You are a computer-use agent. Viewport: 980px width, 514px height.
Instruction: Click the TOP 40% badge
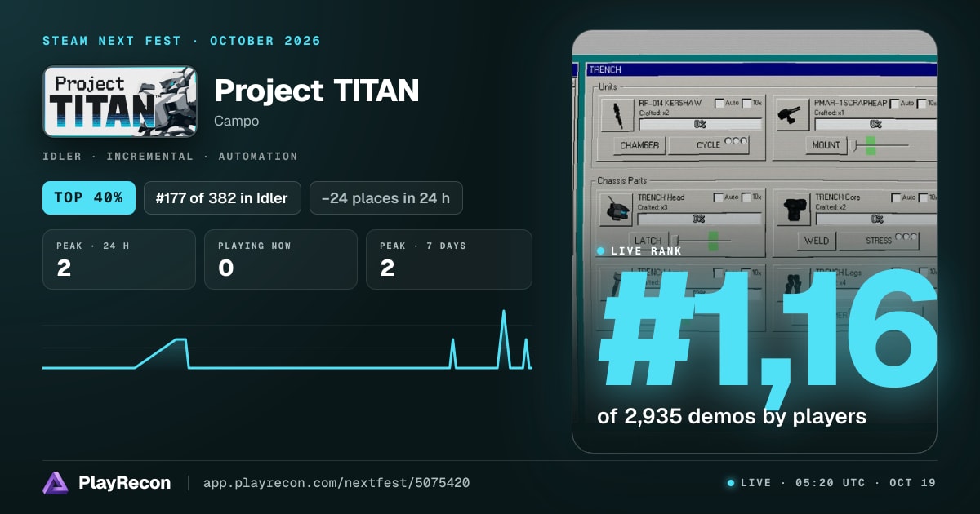[x=89, y=197]
